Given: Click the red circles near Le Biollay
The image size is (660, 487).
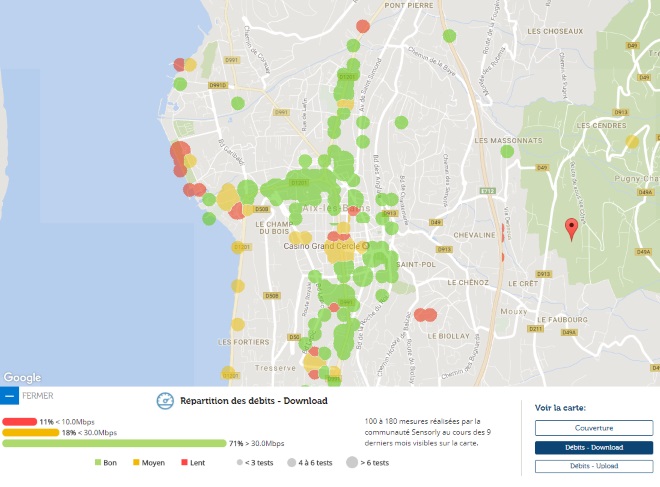Looking at the screenshot, I should 425,315.
